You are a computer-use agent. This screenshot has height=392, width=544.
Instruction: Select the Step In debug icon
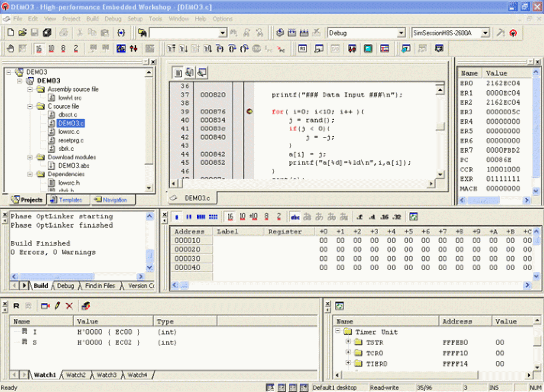pyautogui.click(x=220, y=49)
